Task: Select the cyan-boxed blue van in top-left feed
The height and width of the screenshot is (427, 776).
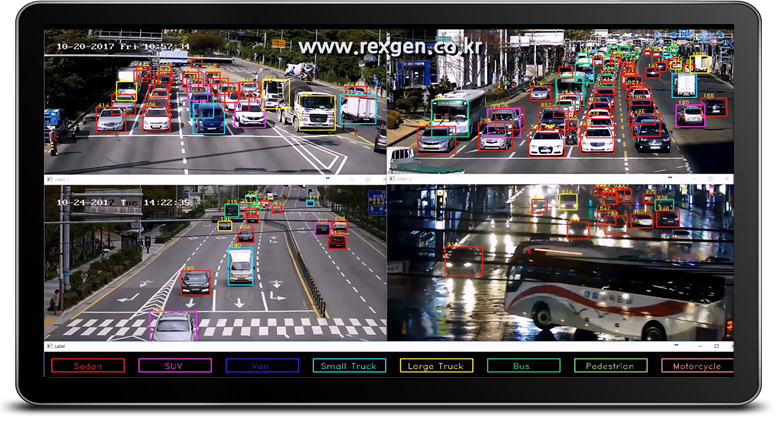Action: pos(208,118)
